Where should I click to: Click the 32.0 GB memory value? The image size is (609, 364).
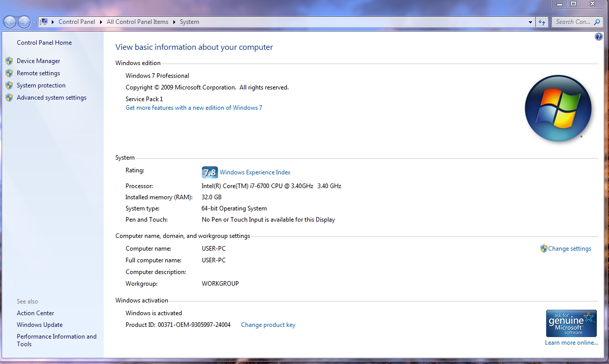pyautogui.click(x=211, y=197)
